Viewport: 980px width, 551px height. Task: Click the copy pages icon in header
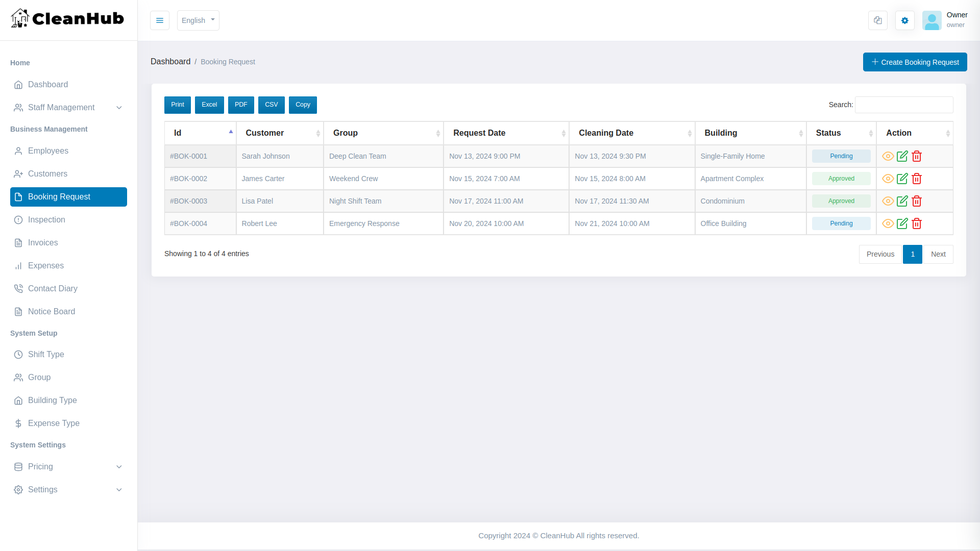877,20
